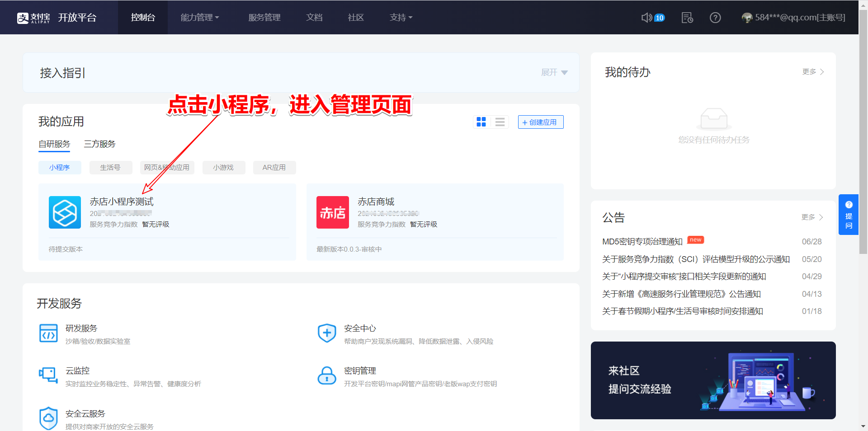Open the 小程序提交审核 接口 announcement
The width and height of the screenshot is (868, 431).
coord(684,276)
